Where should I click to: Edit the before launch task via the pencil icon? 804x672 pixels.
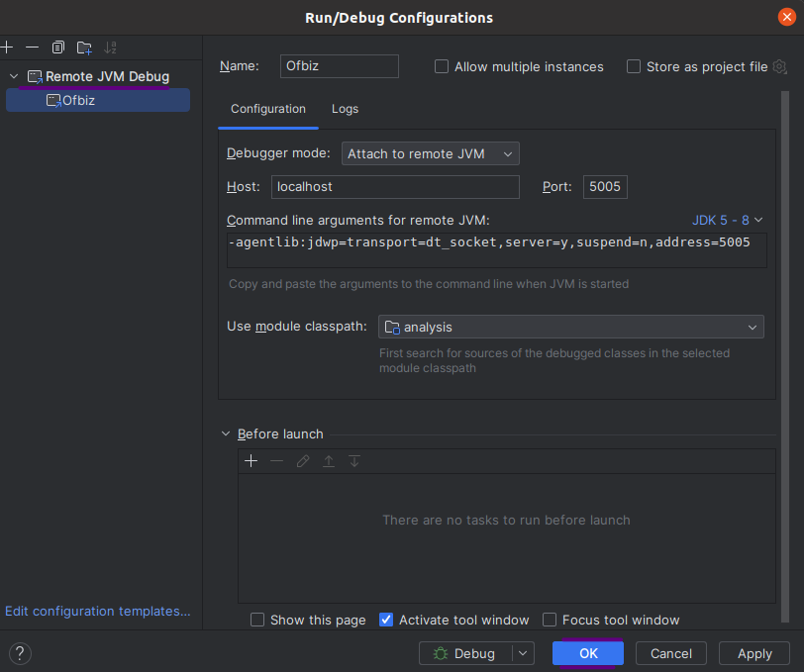pyautogui.click(x=303, y=461)
